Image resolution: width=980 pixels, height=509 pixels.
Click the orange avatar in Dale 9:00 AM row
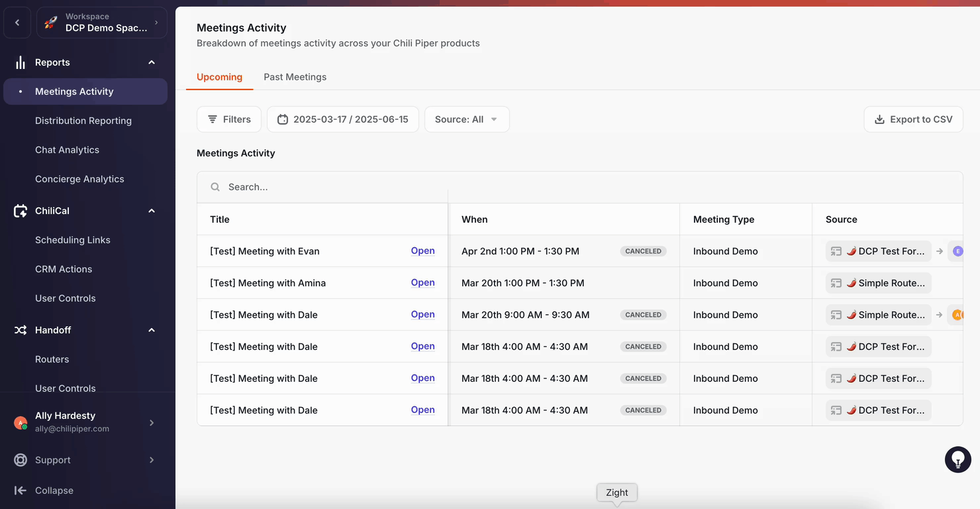(957, 315)
